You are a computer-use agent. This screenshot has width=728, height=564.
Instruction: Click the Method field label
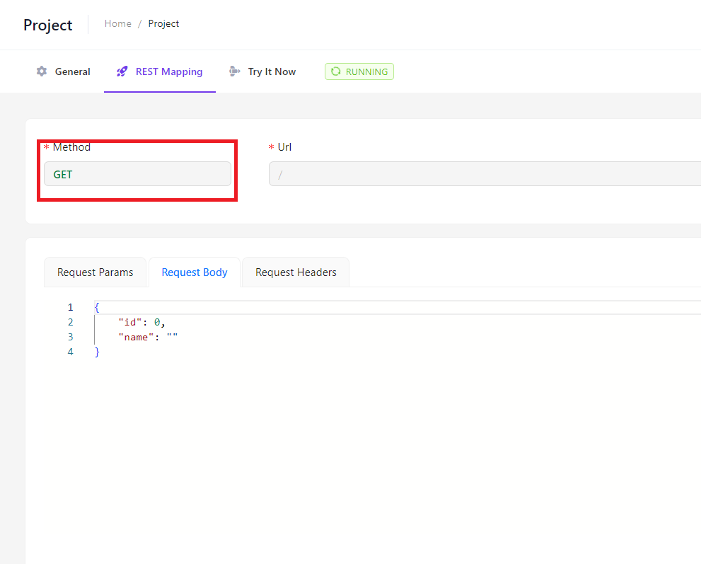[x=71, y=147]
